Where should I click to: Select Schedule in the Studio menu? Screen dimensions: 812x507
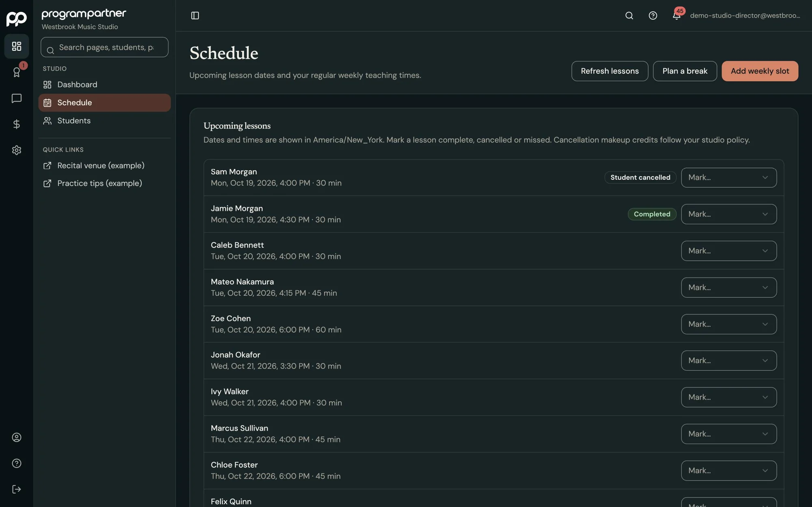[x=104, y=103]
